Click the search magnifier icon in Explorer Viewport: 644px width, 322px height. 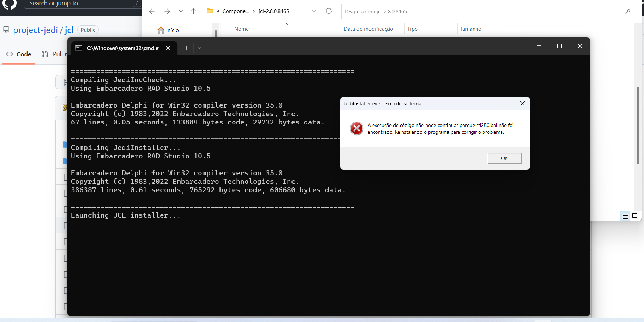pyautogui.click(x=628, y=11)
